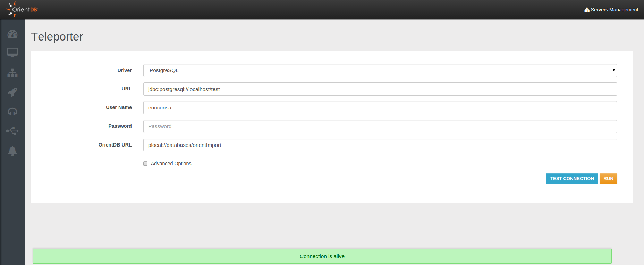Click the "Advanced Options" label text
This screenshot has height=265, width=644.
(171, 164)
